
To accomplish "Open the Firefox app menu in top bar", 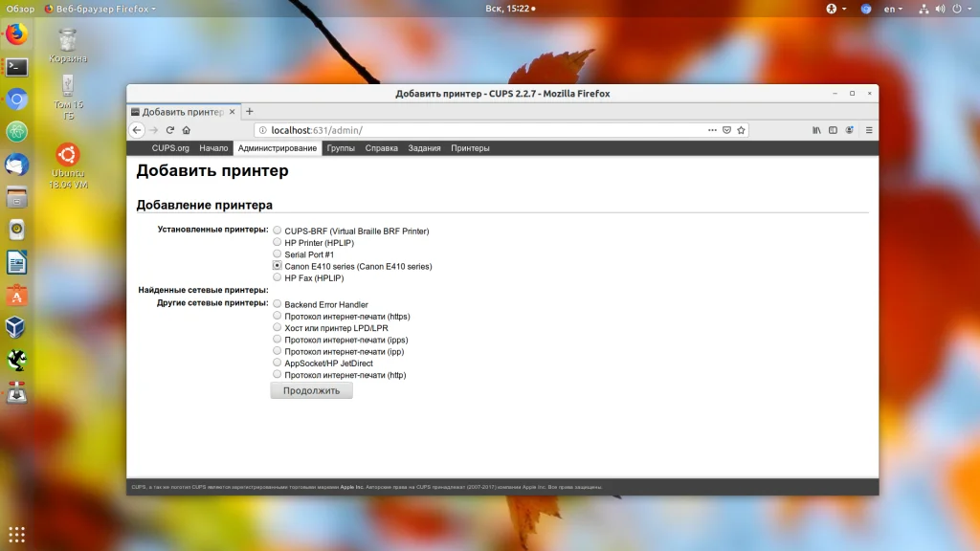I will coord(100,9).
